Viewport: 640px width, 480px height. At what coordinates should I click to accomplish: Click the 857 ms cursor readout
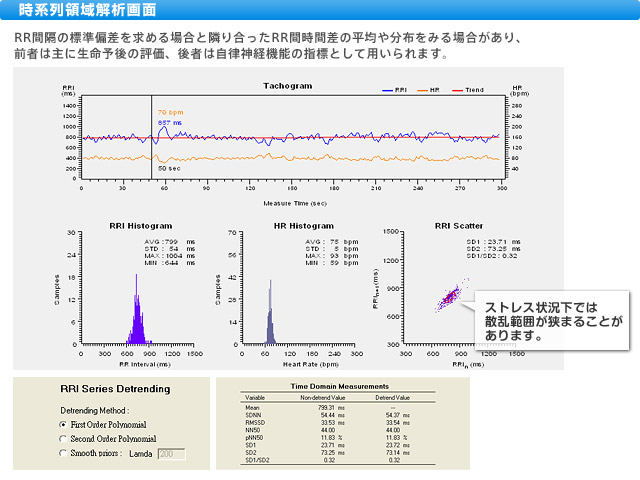pos(170,122)
